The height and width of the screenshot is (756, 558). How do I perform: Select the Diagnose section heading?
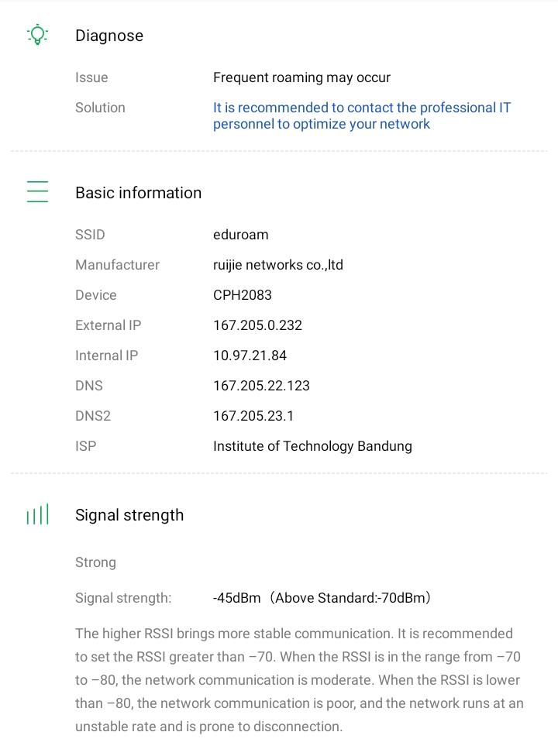click(x=109, y=36)
